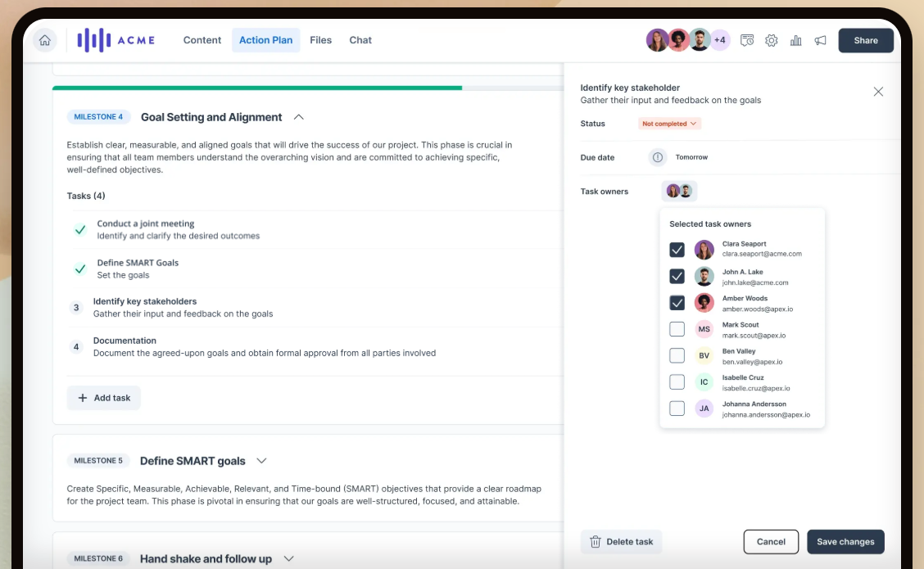Click the green milestone progress bar
The image size is (924, 569).
point(257,88)
